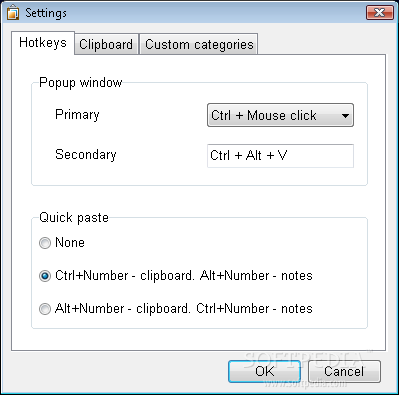This screenshot has height=395, width=399.
Task: Expand the Primary hotkey dropdown arrow
Action: (345, 116)
